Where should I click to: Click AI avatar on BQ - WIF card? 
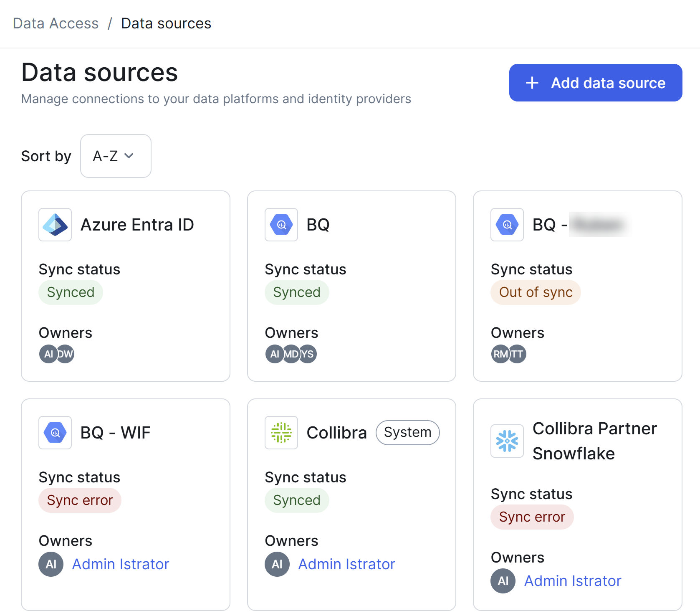point(51,564)
